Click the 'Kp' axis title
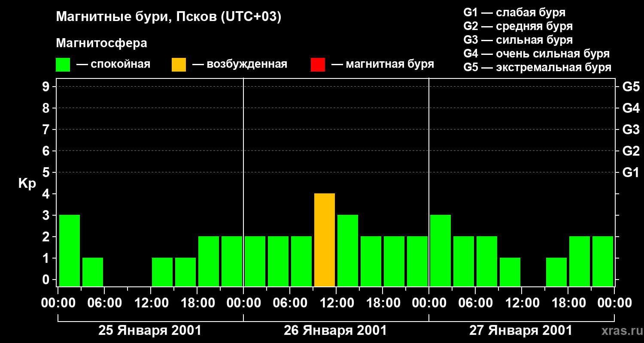 coord(27,184)
